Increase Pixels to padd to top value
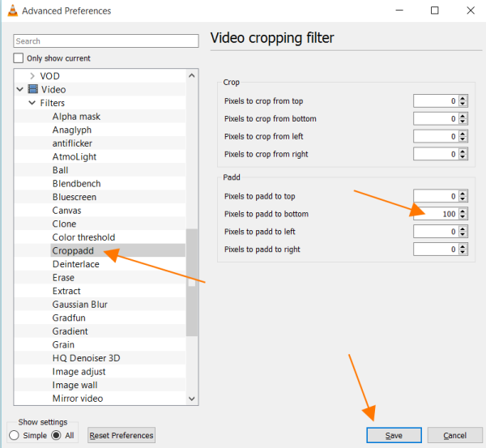The width and height of the screenshot is (486, 448). [x=463, y=193]
